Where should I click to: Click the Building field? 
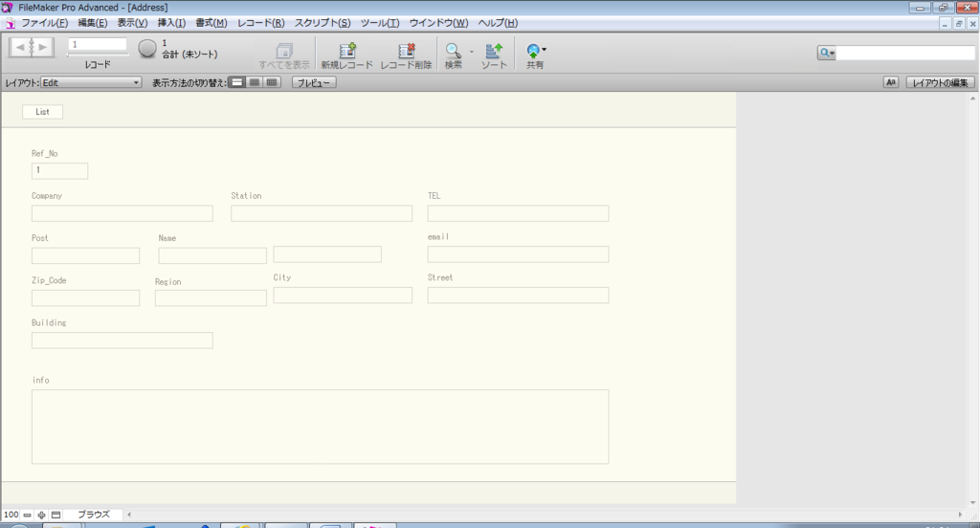tap(122, 341)
